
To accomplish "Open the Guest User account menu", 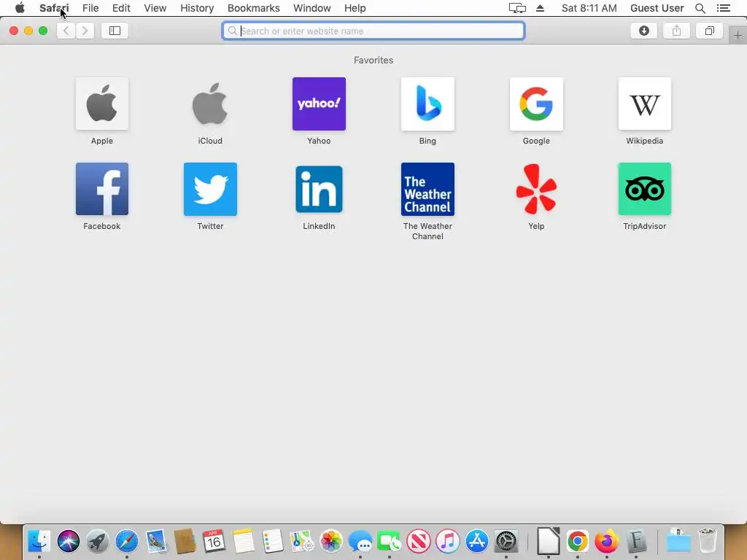I will coord(657,8).
